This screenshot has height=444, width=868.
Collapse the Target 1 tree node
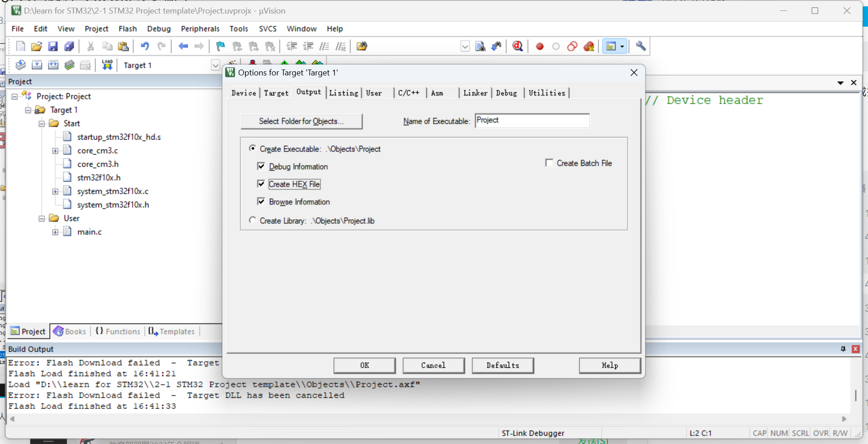coord(28,110)
